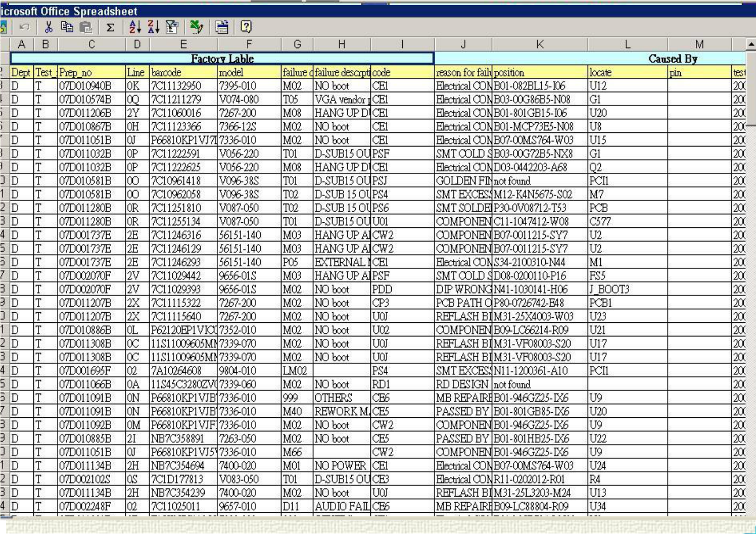
Task: Toggle AutoFilter with the funnel icon
Action: coord(172,27)
